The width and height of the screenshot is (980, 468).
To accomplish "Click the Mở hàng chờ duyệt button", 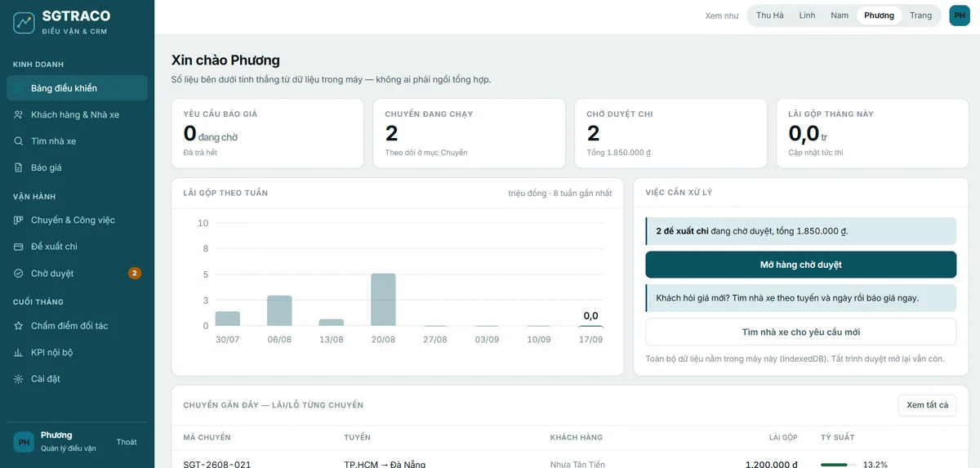I will (x=800, y=265).
